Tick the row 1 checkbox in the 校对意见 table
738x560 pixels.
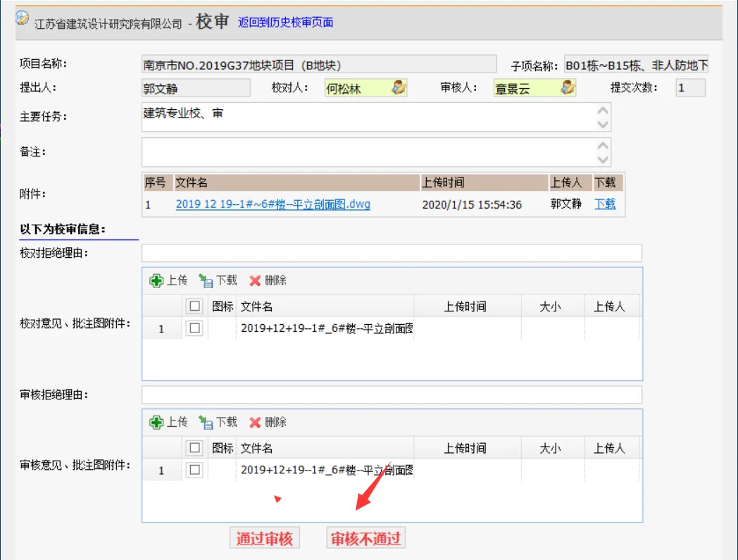coord(194,328)
